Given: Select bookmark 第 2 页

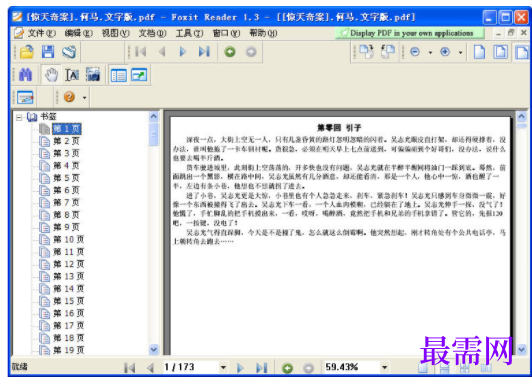Looking at the screenshot, I should click(x=66, y=141).
